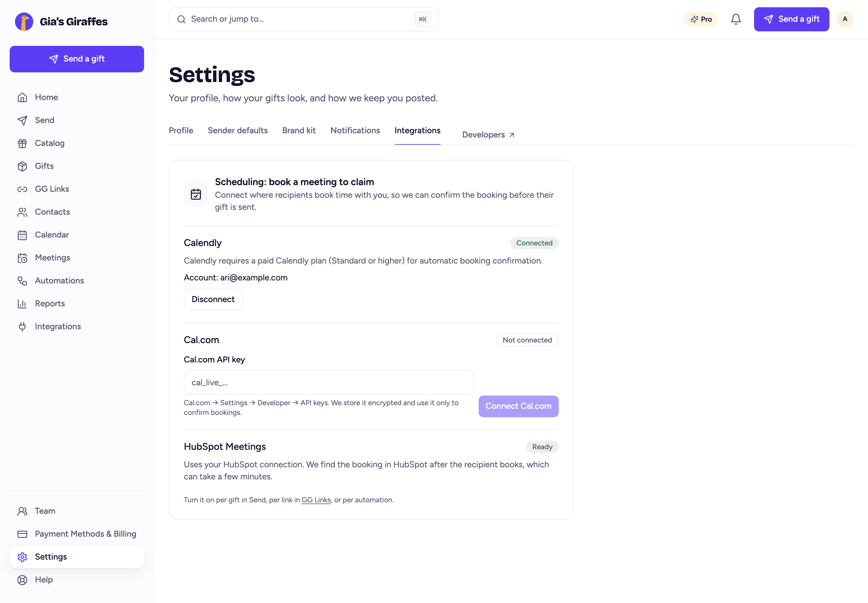Open Home in the sidebar
The image size is (868, 603).
pyautogui.click(x=77, y=97)
